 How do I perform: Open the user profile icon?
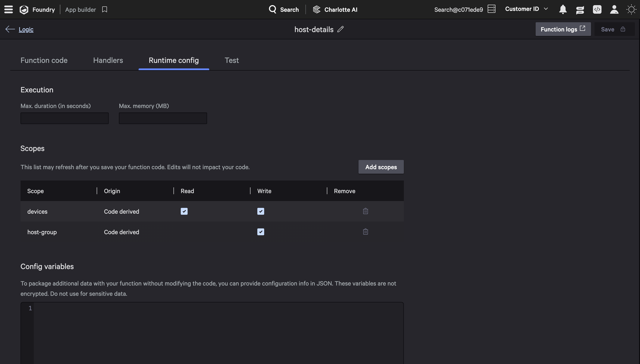(614, 9)
